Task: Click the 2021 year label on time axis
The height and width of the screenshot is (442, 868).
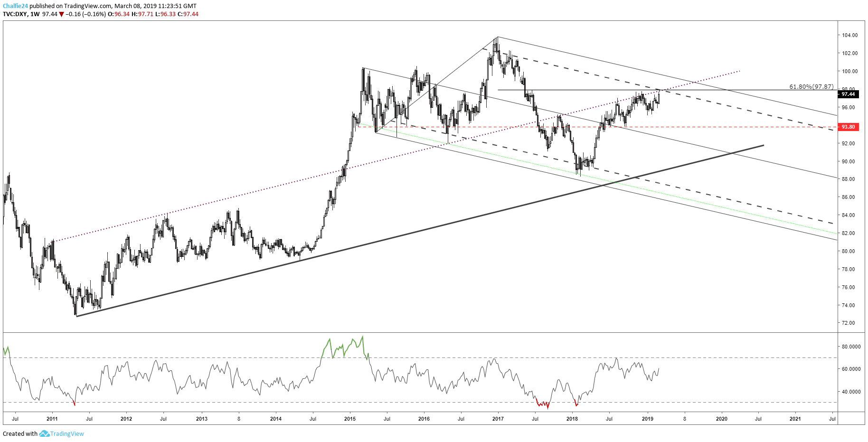Action: [x=795, y=419]
